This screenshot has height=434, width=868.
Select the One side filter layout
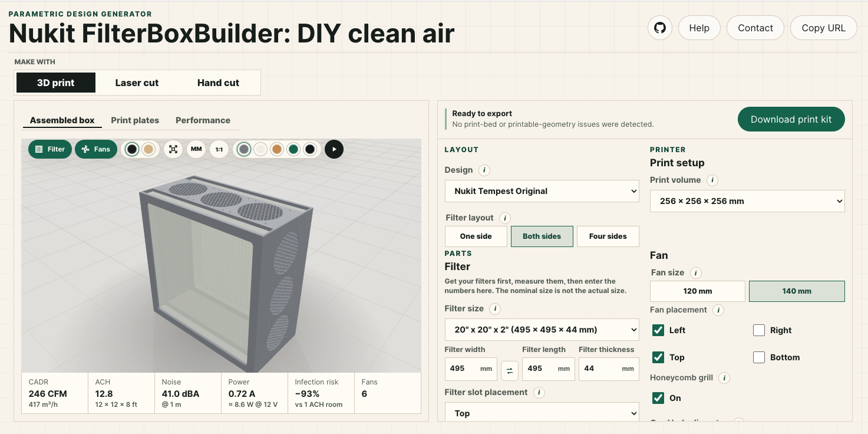click(476, 236)
